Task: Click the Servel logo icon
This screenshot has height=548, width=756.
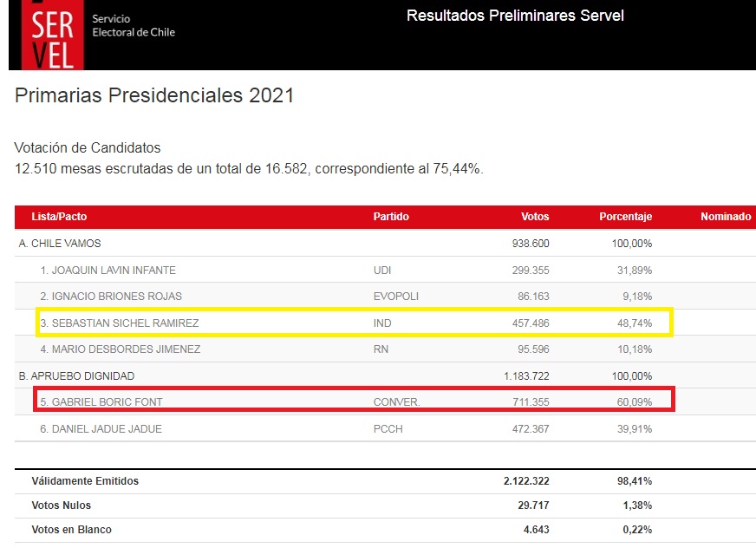Action: point(52,35)
